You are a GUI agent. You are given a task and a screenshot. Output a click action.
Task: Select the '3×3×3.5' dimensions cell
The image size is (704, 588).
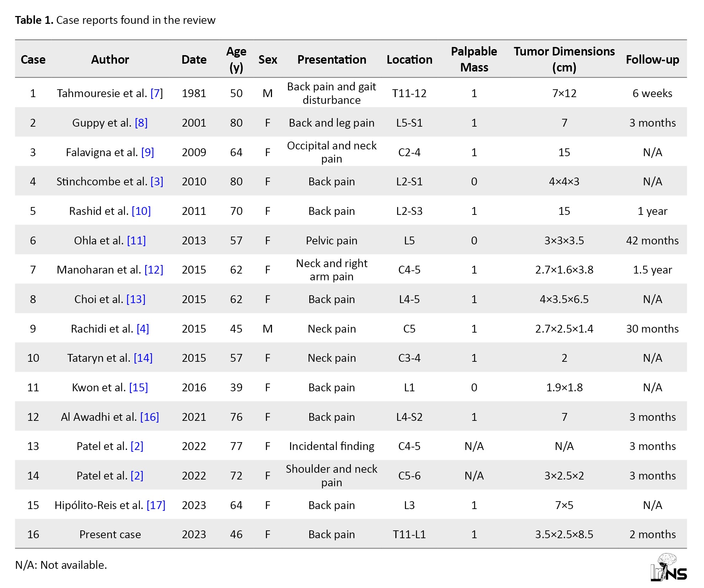coord(564,240)
